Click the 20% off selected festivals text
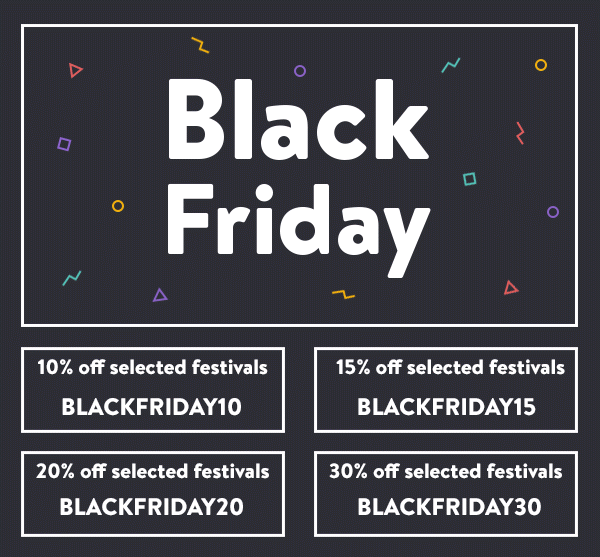This screenshot has width=600, height=557. click(152, 470)
